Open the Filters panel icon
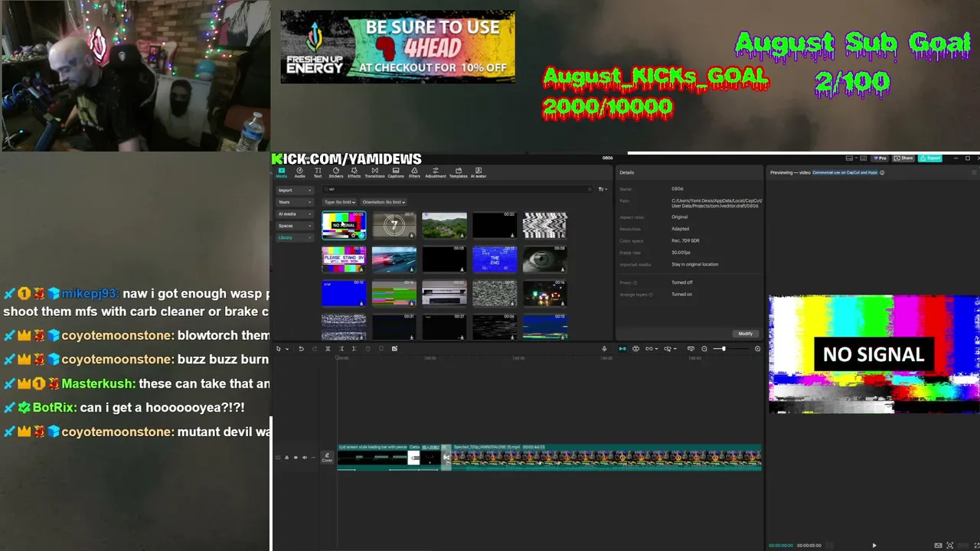The width and height of the screenshot is (980, 551). (414, 172)
